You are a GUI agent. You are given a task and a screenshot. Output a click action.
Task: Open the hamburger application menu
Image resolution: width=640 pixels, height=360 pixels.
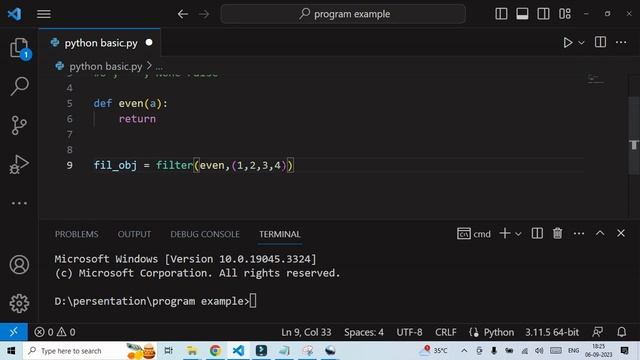point(44,14)
